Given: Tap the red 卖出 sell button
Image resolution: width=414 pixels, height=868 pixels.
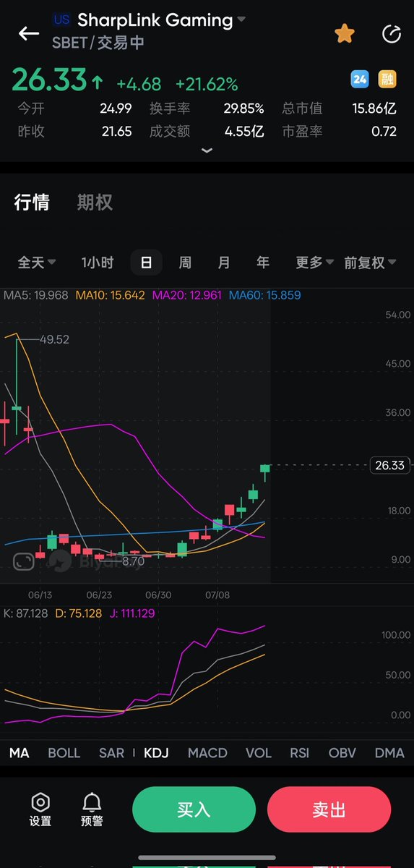Looking at the screenshot, I should (x=329, y=809).
